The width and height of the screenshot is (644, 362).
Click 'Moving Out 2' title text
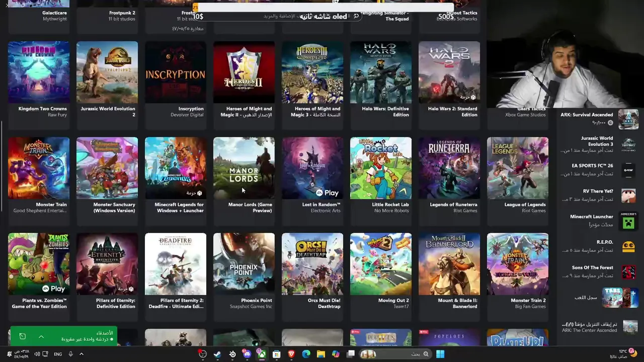pos(393,301)
